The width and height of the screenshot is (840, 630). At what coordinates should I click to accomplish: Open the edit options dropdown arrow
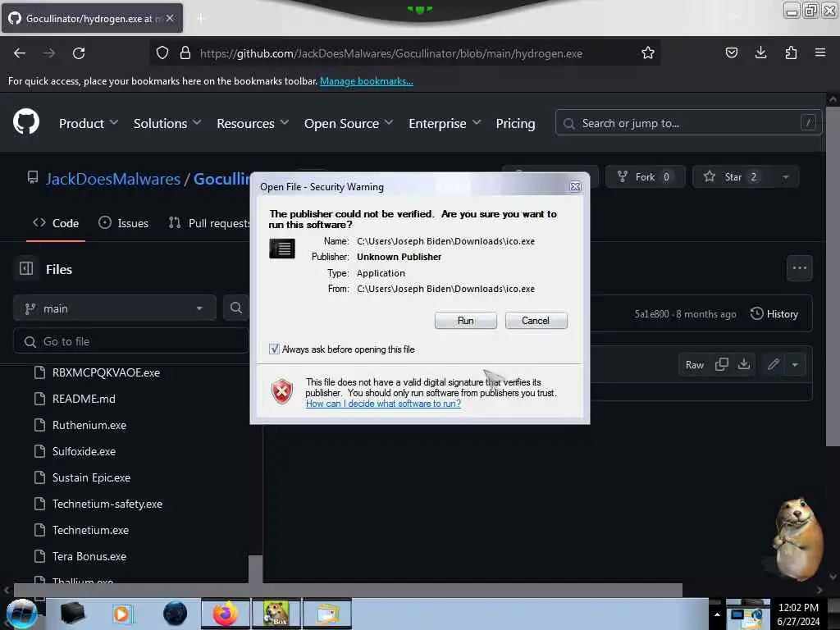(x=795, y=364)
